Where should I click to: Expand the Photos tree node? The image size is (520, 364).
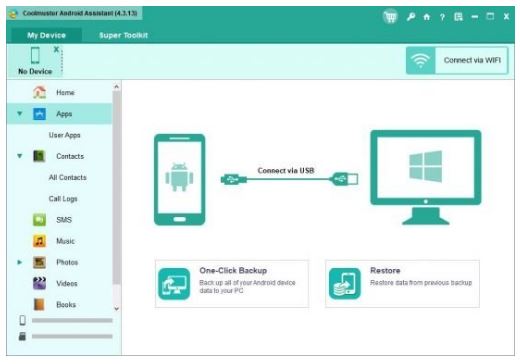pyautogui.click(x=20, y=262)
